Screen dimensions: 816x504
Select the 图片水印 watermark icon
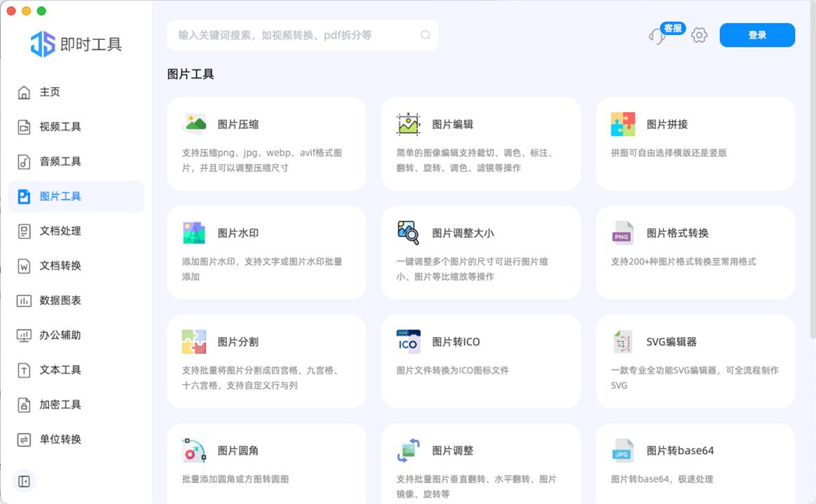point(194,233)
